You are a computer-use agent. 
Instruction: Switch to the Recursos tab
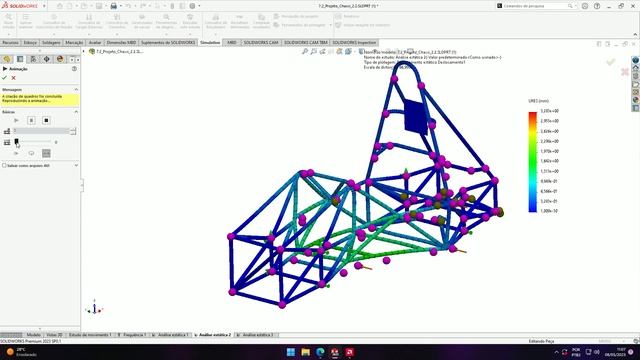pyautogui.click(x=10, y=42)
